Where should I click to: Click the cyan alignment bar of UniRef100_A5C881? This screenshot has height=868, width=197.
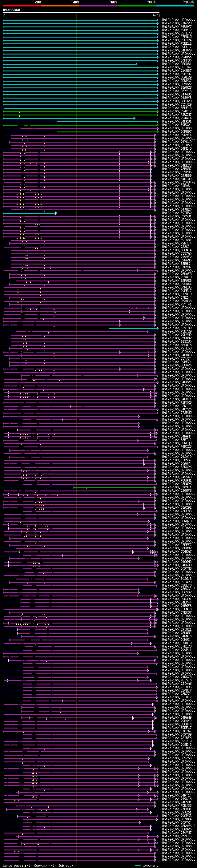point(70,64)
